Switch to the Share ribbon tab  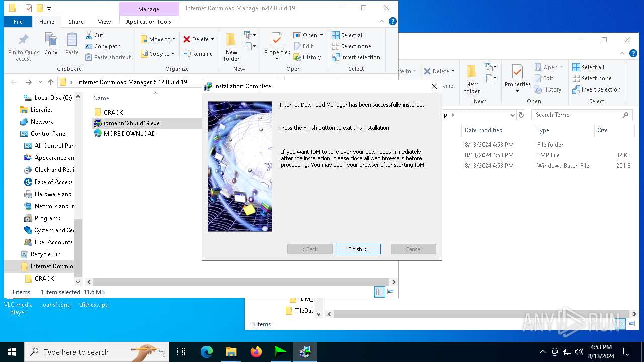point(76,22)
